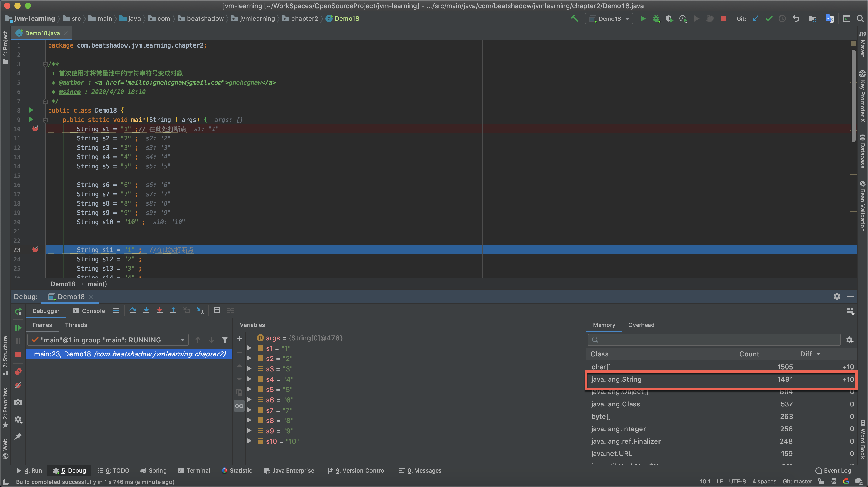868x487 pixels.
Task: Click Git: master branch widget
Action: (797, 482)
